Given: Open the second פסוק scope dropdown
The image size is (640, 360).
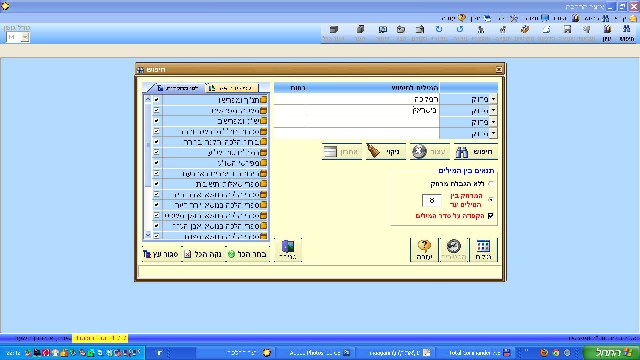Looking at the screenshot, I should click(x=493, y=111).
